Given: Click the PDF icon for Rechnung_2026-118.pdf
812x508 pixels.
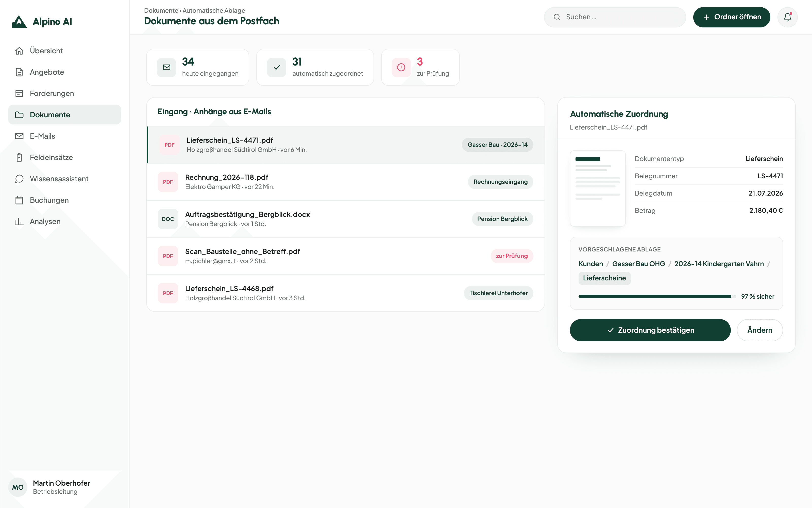Looking at the screenshot, I should (168, 182).
